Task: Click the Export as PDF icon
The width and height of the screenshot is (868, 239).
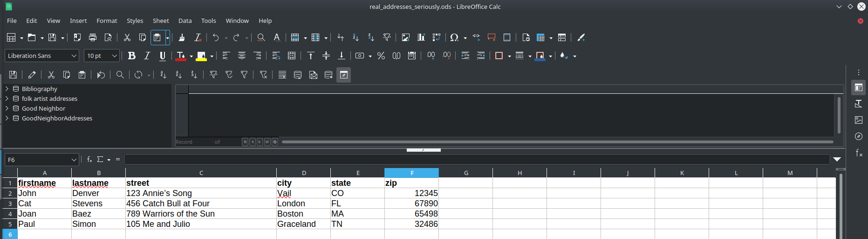Action: tap(77, 37)
